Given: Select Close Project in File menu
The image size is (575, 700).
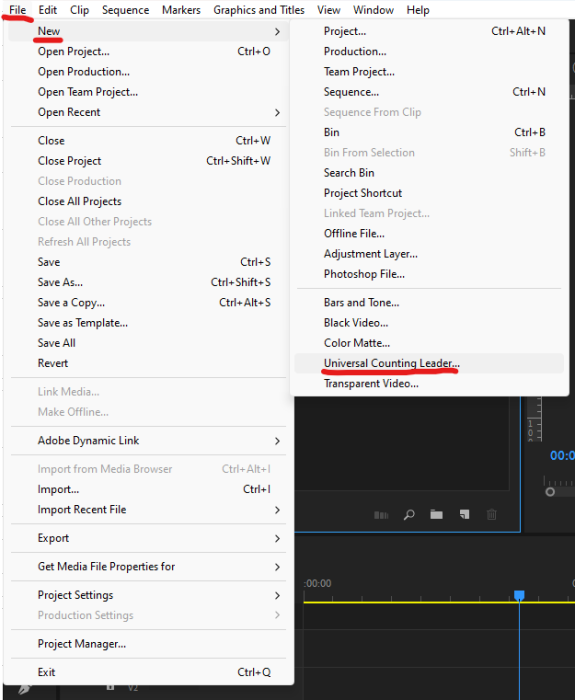Looking at the screenshot, I should 148,161.
